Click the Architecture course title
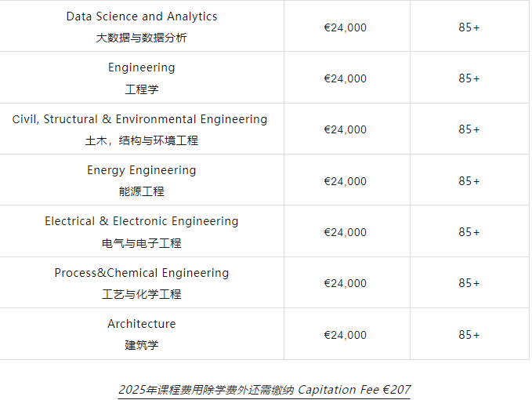This screenshot has height=400, width=532. pyautogui.click(x=142, y=324)
